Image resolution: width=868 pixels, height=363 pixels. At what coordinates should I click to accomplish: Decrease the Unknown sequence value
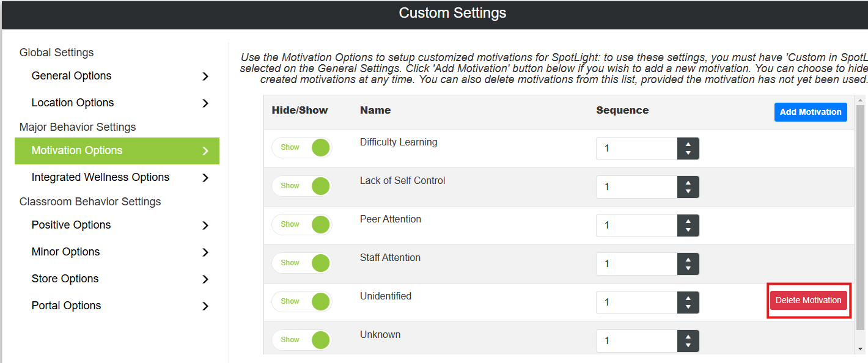point(688,345)
